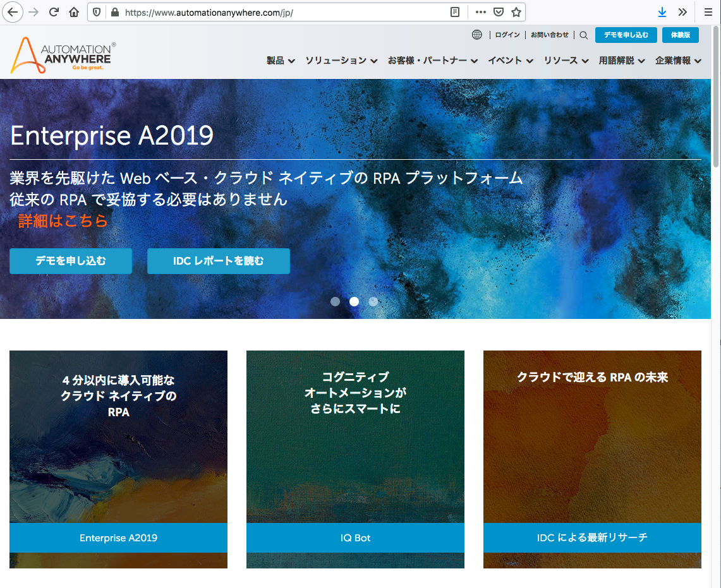Viewport: 721px width, 588px height.
Task: Click the Enterprise A2019 hero heading
Action: [x=112, y=135]
